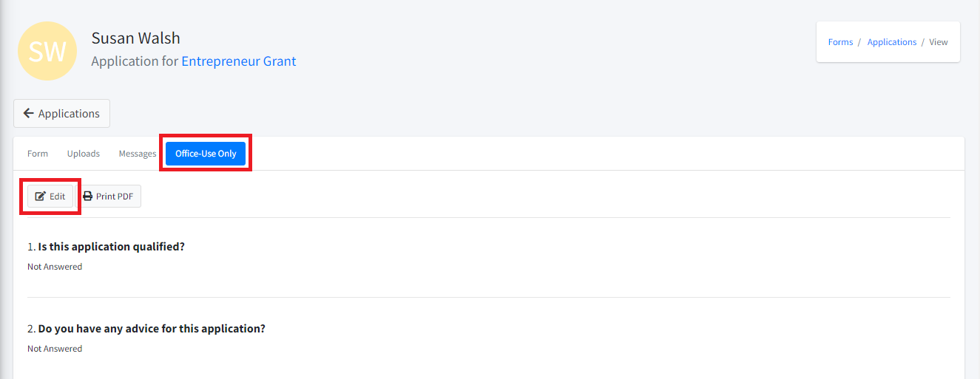
Task: Click the Susan Walsh name heading
Action: (x=136, y=38)
